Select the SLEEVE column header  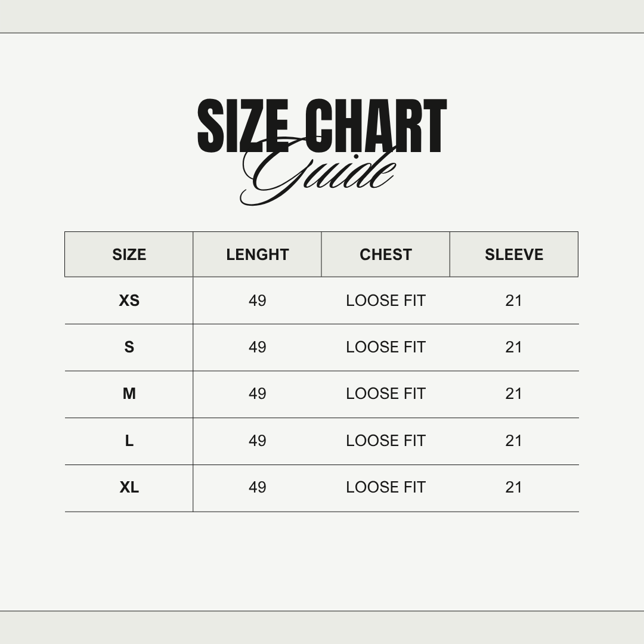tap(514, 255)
